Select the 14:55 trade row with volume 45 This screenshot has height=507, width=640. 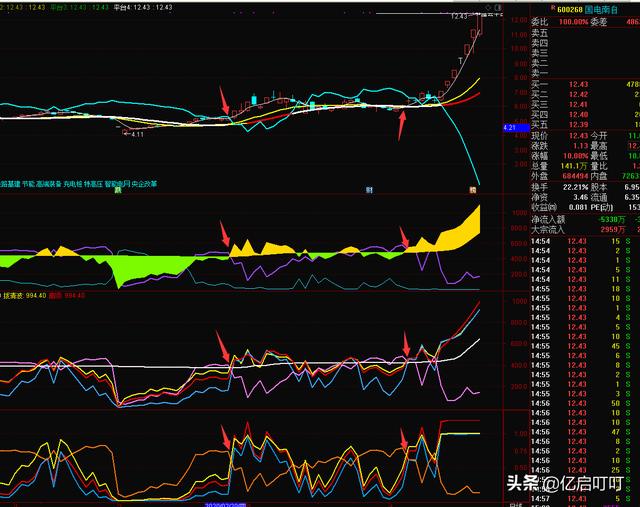[x=585, y=346]
